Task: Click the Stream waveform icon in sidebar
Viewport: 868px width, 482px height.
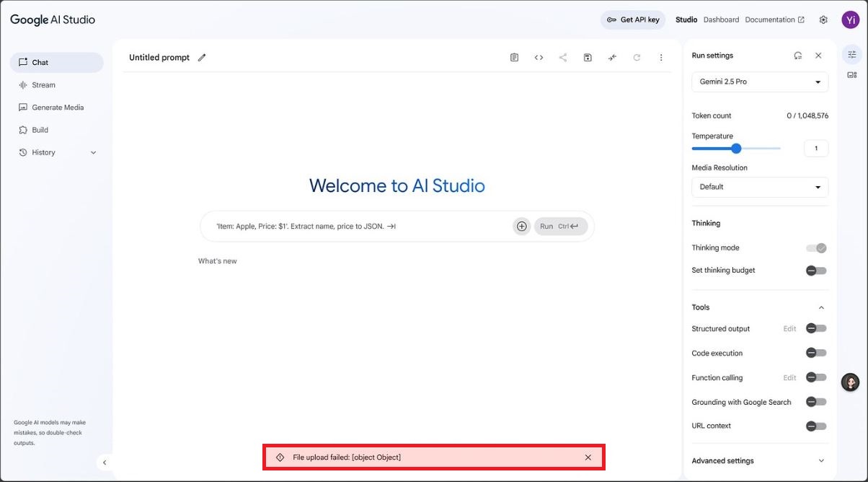Action: [x=23, y=85]
